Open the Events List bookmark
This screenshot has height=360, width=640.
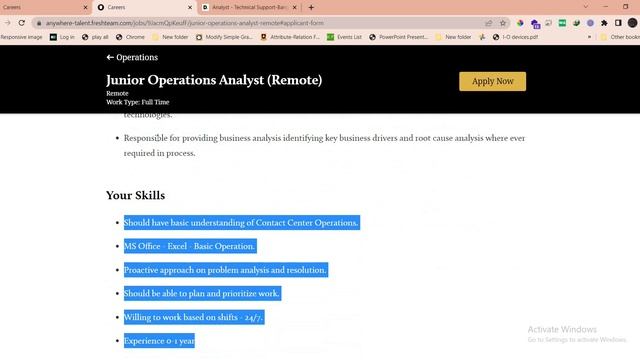(344, 37)
